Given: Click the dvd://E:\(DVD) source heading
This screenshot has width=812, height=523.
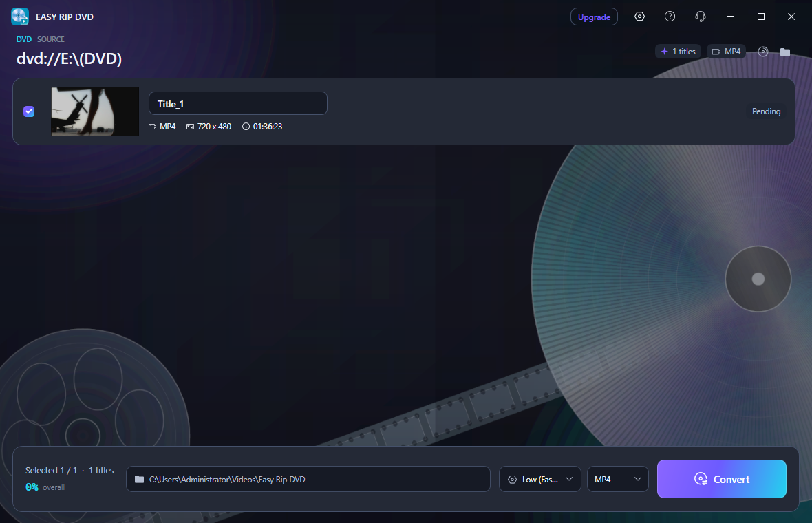Looking at the screenshot, I should 70,58.
